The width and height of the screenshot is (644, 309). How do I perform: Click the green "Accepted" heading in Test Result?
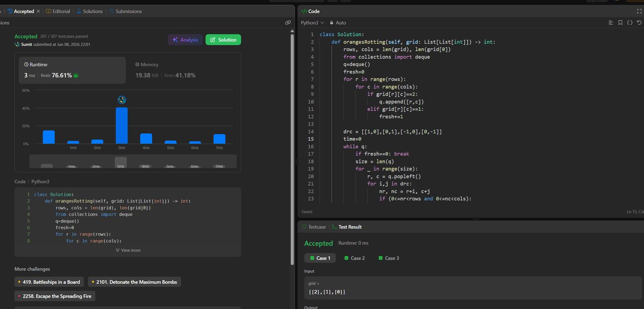[x=319, y=244]
